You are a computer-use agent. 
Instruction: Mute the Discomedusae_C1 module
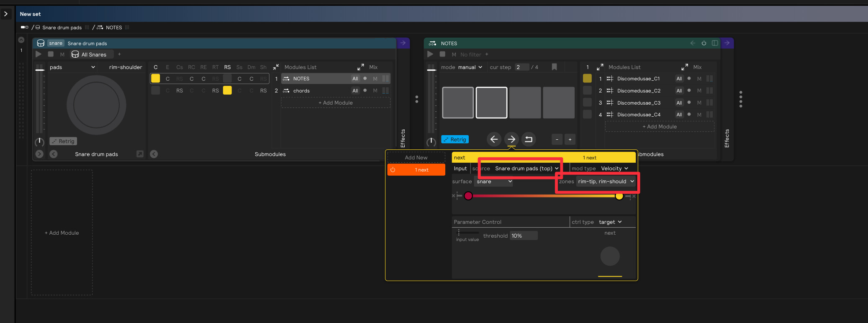(699, 79)
